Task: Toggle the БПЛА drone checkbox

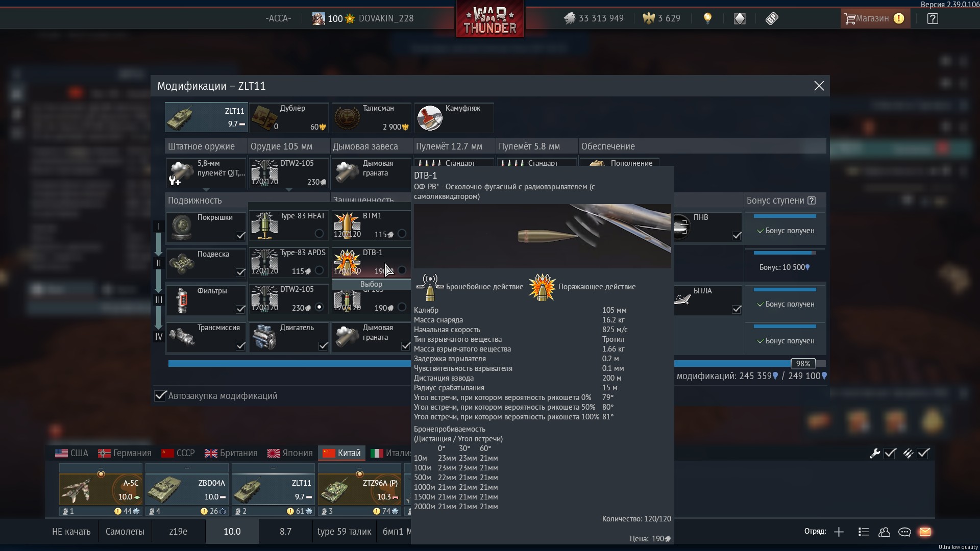Action: pos(737,309)
